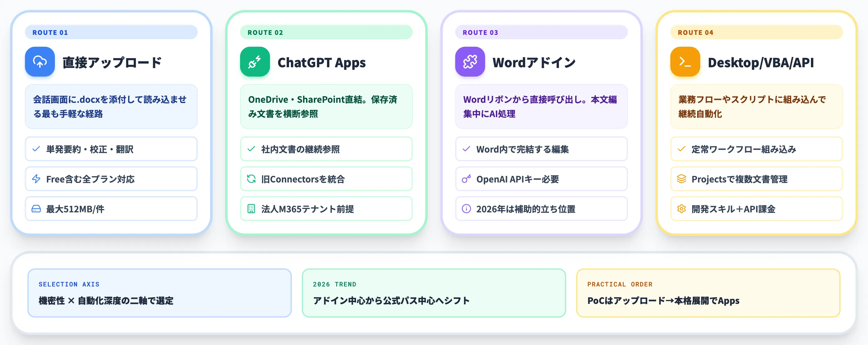Click checkmark icon beside 社内文書の継続参照

[x=251, y=149]
